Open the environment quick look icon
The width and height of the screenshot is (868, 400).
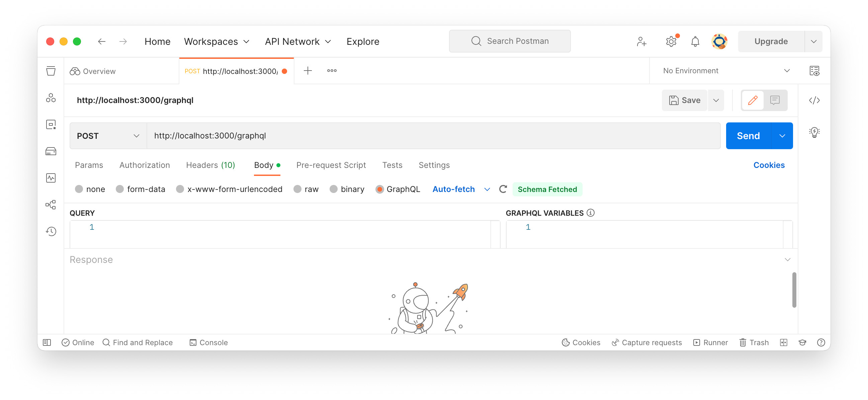pos(814,71)
